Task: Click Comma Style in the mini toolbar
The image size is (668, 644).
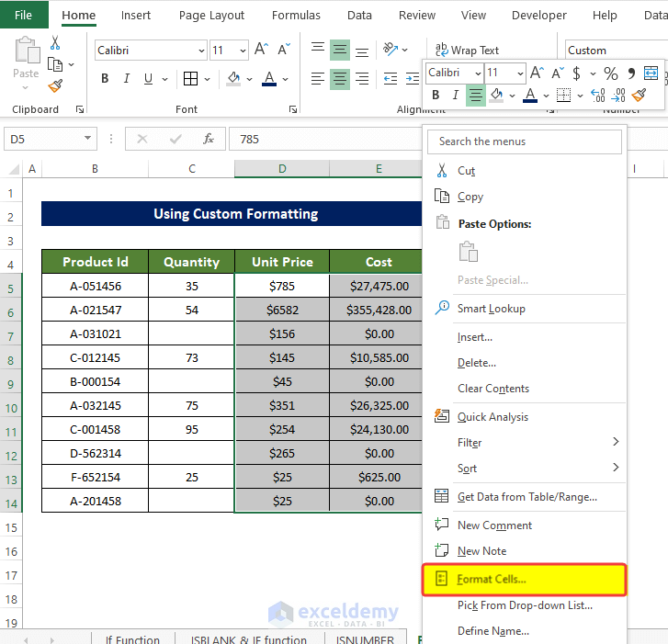Action: (631, 73)
